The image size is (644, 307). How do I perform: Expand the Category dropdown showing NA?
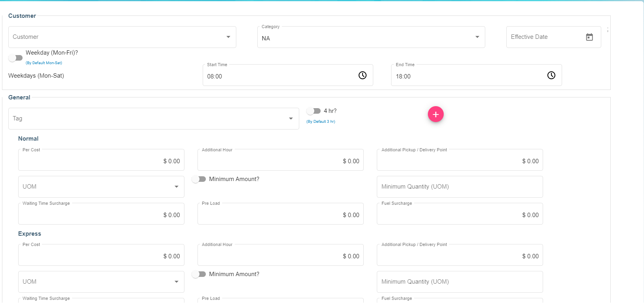371,37
